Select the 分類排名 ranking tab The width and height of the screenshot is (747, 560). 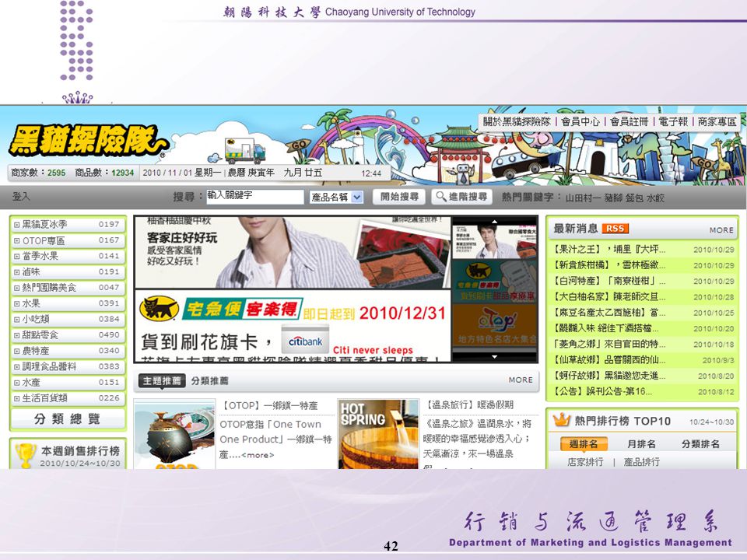click(700, 444)
